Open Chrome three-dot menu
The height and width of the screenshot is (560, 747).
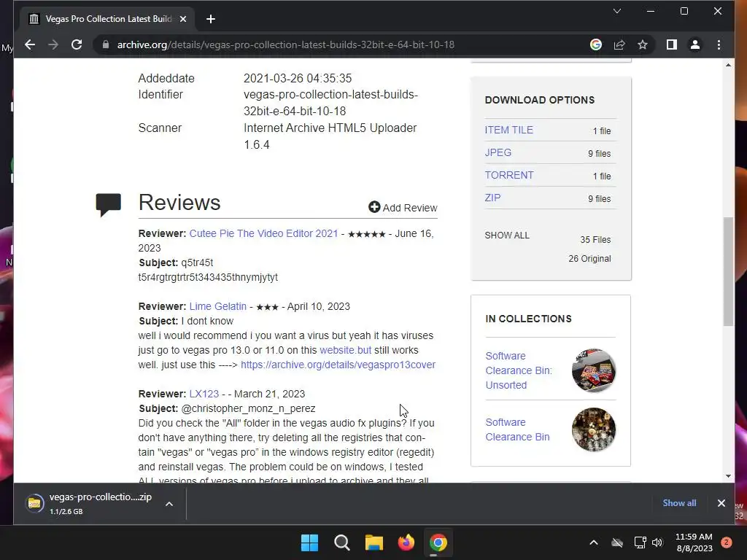pos(719,44)
